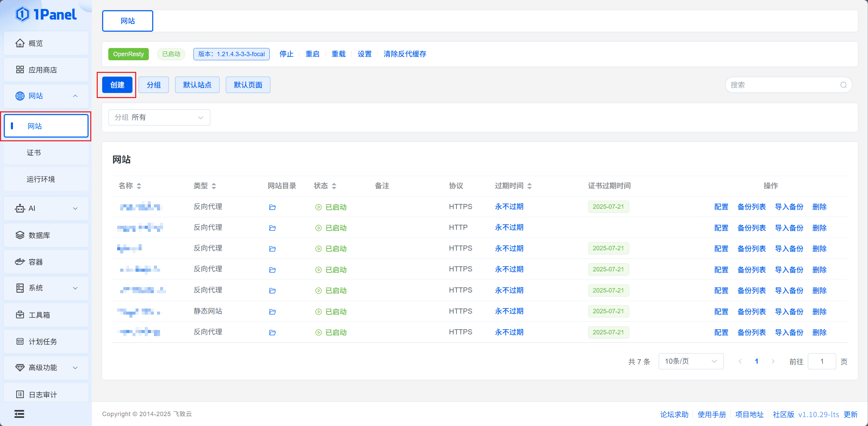The image size is (868, 426).
Task: Go to the next page arrow
Action: pyautogui.click(x=773, y=361)
